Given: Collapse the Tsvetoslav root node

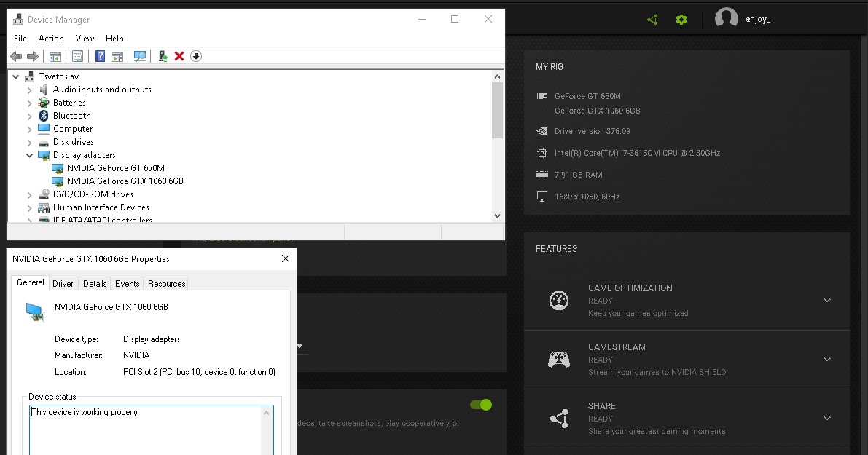Looking at the screenshot, I should click(x=15, y=76).
